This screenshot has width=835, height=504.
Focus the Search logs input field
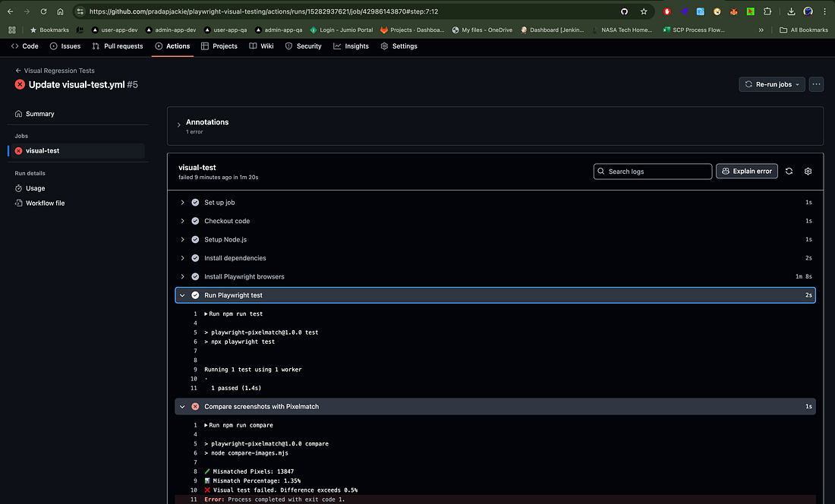tap(652, 172)
